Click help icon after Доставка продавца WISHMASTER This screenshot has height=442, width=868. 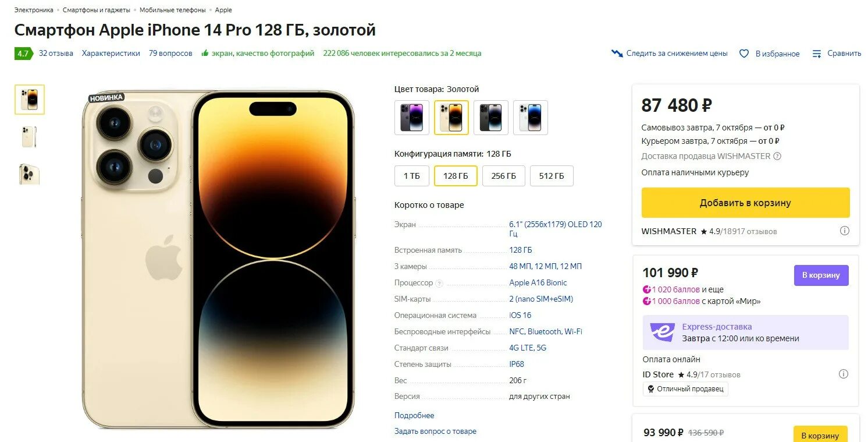coord(777,156)
